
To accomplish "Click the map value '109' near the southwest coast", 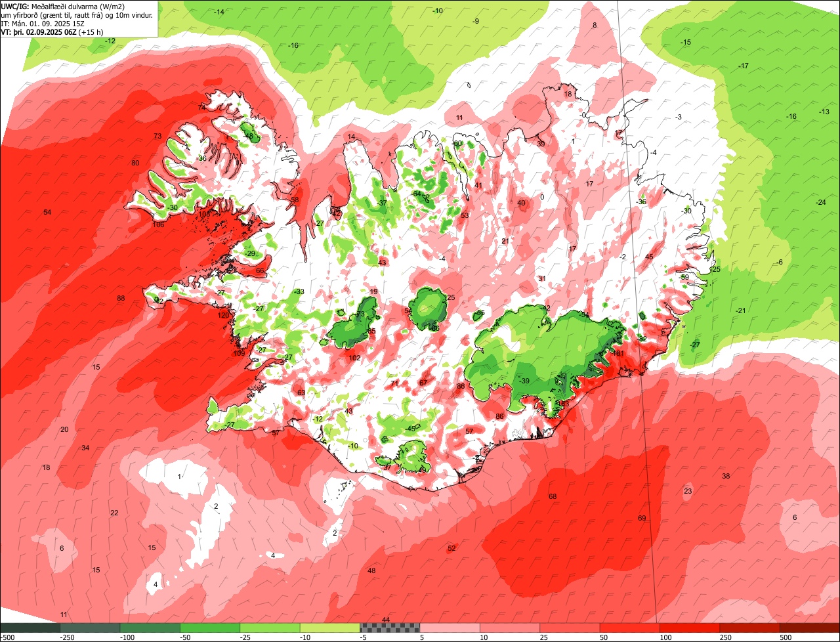I will (239, 353).
